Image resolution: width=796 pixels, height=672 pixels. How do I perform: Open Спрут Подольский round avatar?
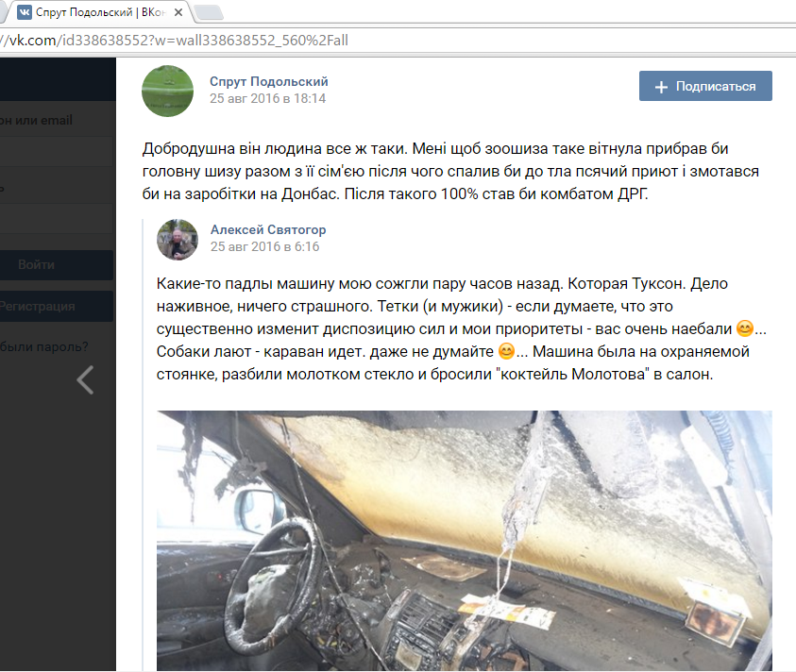167,91
